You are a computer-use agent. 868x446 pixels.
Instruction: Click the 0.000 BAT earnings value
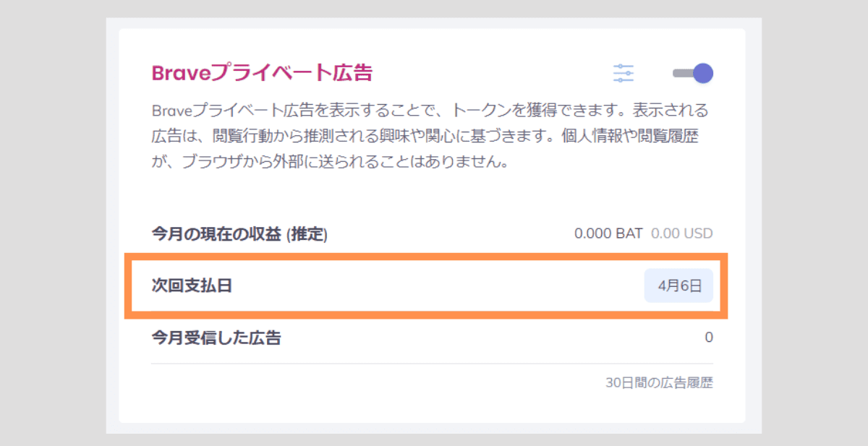(608, 233)
